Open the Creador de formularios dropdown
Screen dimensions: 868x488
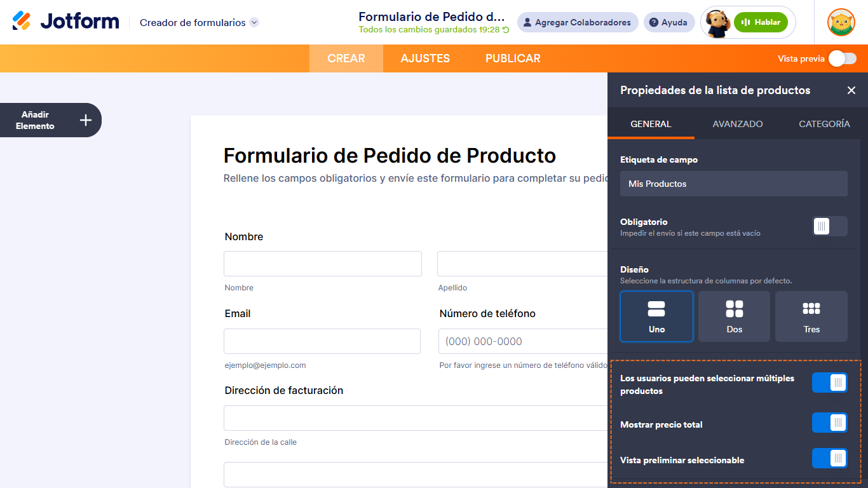[x=199, y=22]
